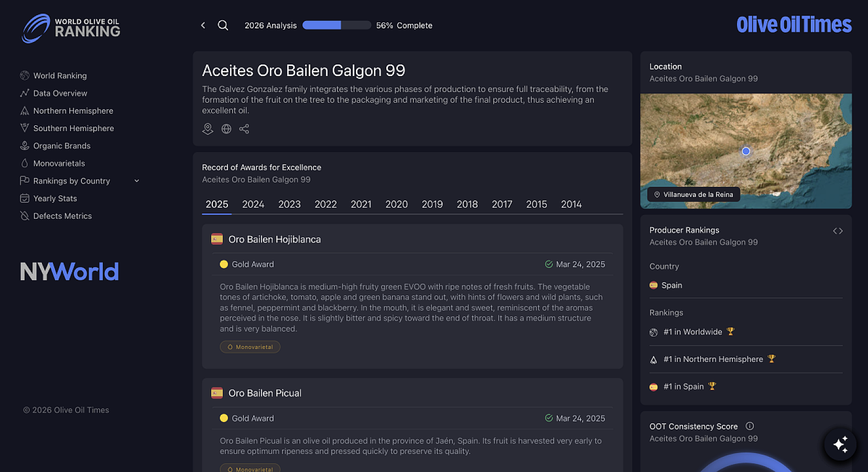Click the 56% Complete progress bar
This screenshot has width=868, height=472.
[x=336, y=25]
